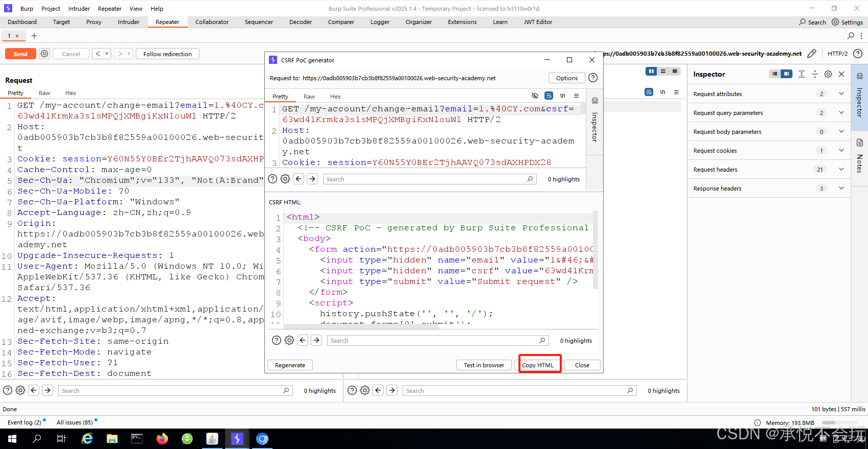The width and height of the screenshot is (868, 449).
Task: Switch to the Intruder tab
Action: point(129,22)
